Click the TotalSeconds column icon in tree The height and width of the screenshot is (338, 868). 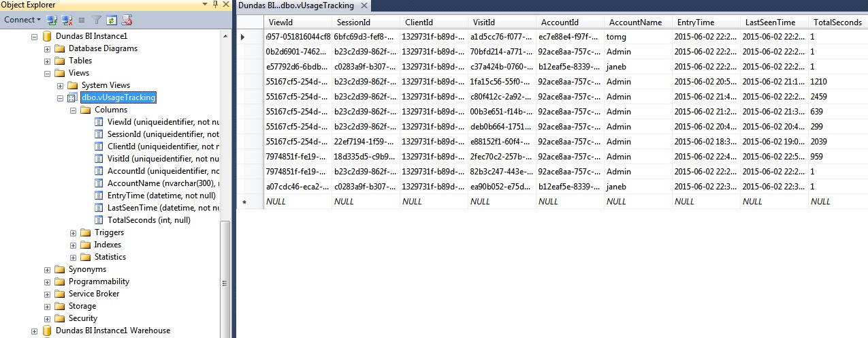point(99,220)
